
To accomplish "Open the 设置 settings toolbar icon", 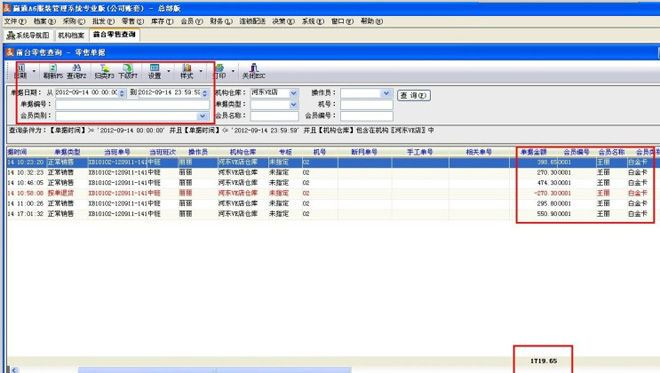I will (154, 71).
